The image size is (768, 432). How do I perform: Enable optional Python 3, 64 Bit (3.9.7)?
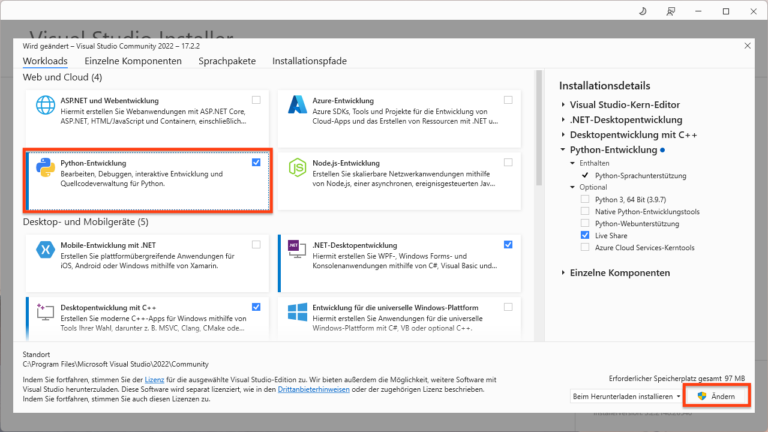(585, 199)
